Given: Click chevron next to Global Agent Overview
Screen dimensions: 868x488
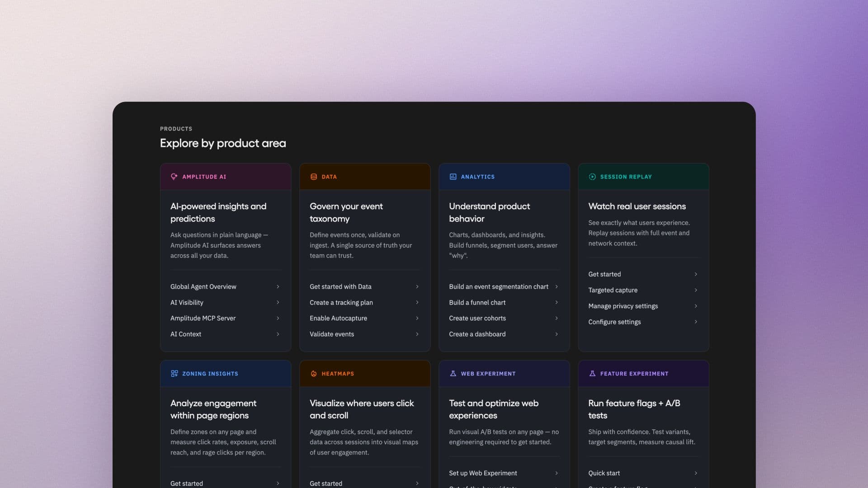Looking at the screenshot, I should pyautogui.click(x=278, y=286).
